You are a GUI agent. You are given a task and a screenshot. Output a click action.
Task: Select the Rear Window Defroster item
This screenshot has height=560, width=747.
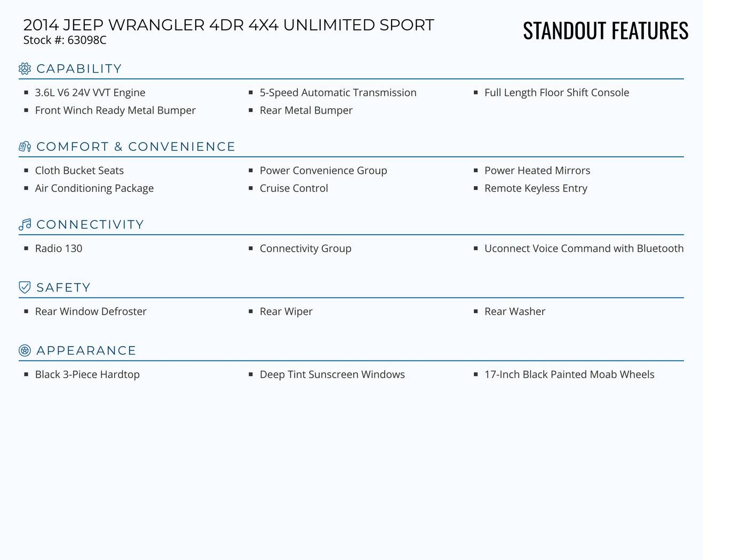pos(91,311)
